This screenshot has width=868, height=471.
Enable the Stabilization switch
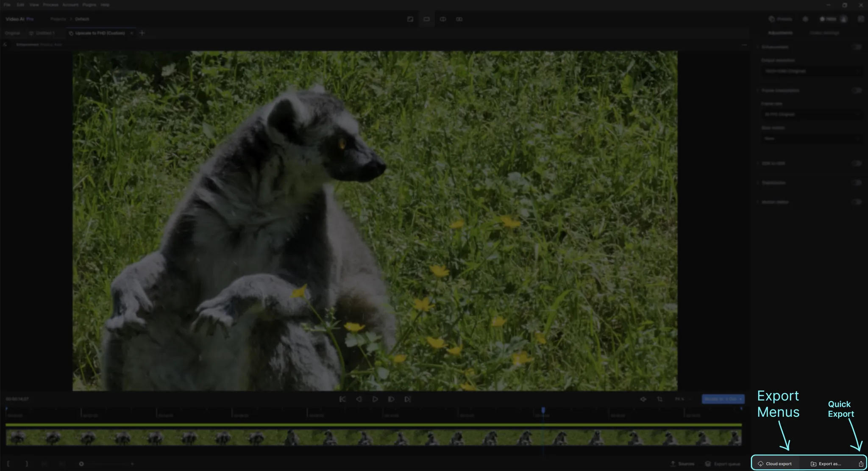tap(857, 183)
